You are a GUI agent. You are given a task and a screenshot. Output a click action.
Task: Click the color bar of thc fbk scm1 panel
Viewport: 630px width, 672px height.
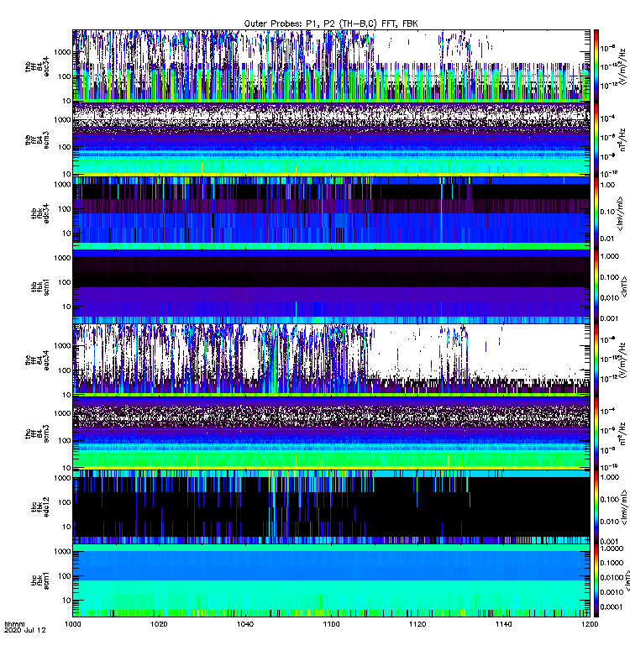coord(596,580)
